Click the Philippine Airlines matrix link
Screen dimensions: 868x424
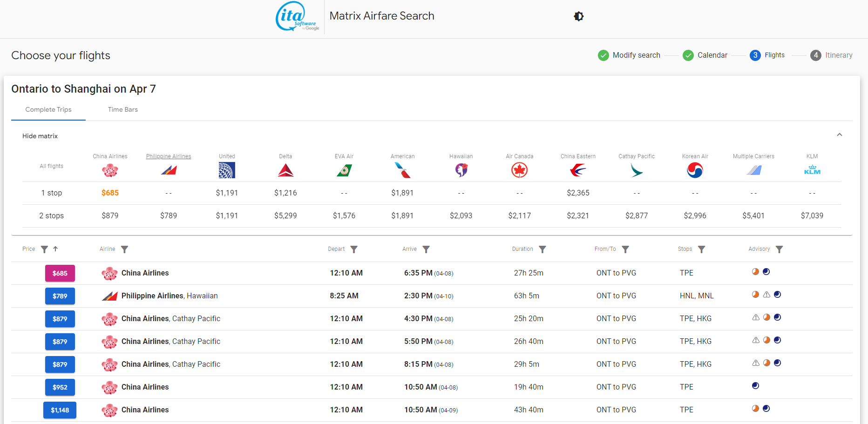point(169,156)
